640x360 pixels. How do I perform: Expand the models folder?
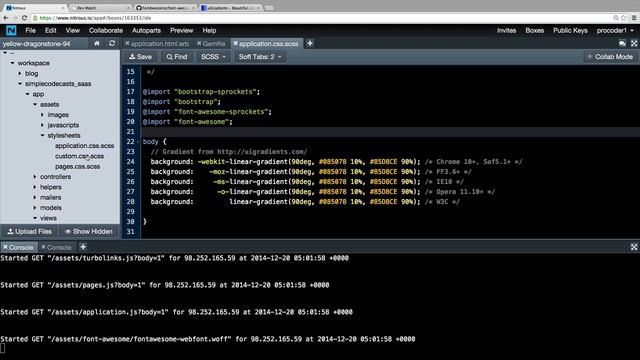[x=35, y=208]
